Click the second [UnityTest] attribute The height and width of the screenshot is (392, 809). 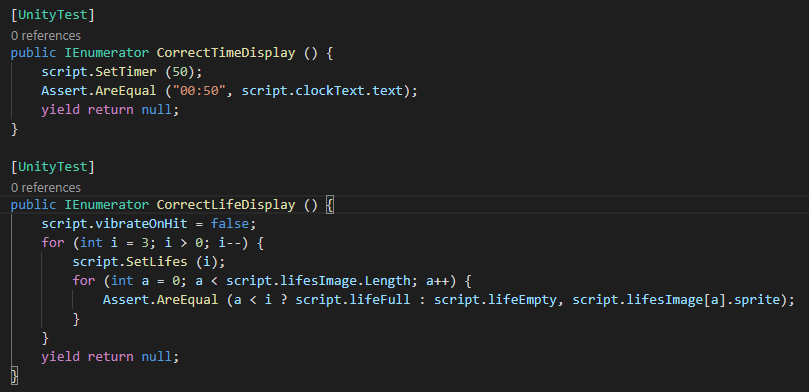(53, 167)
